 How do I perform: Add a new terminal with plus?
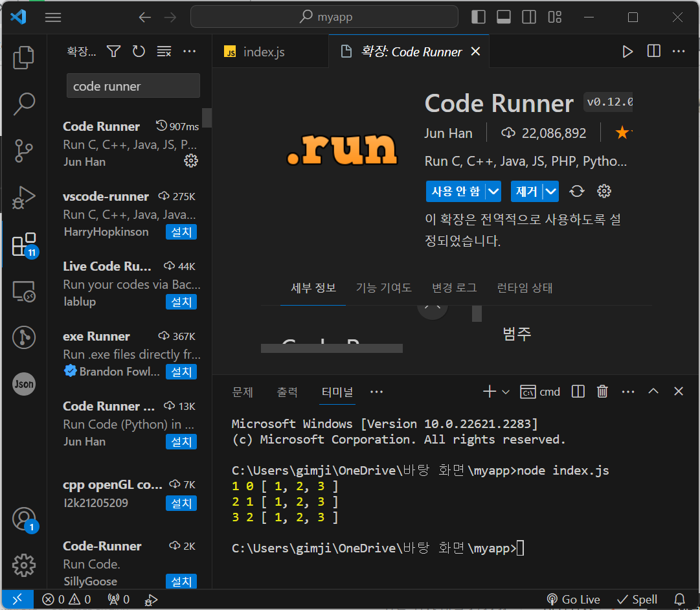coord(490,391)
